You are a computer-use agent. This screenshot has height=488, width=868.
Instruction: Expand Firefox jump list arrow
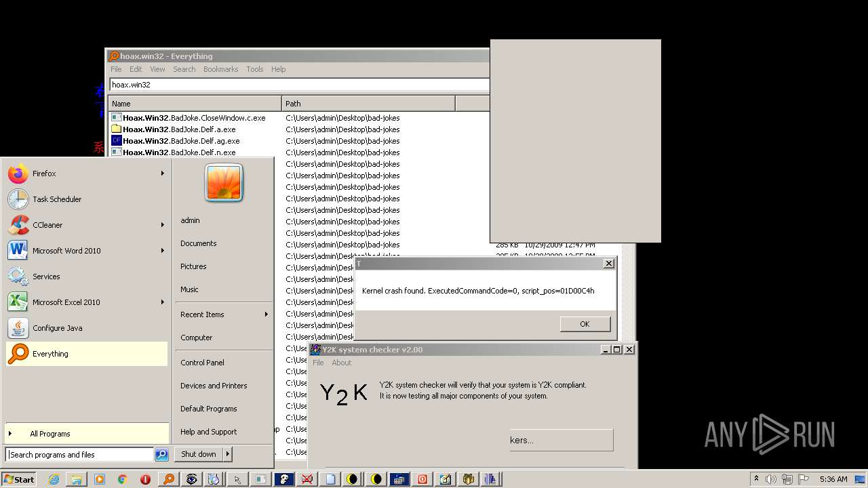[162, 174]
